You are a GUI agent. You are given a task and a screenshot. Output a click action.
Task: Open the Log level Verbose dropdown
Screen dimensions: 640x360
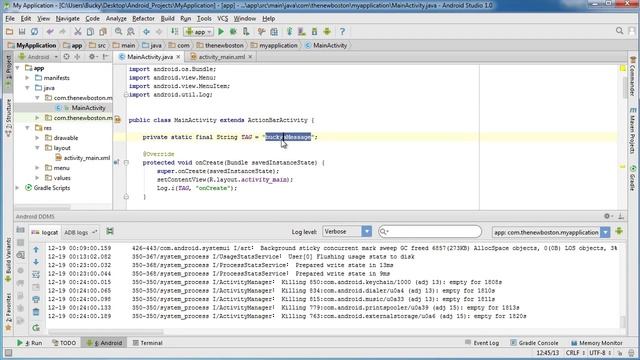pyautogui.click(x=347, y=231)
